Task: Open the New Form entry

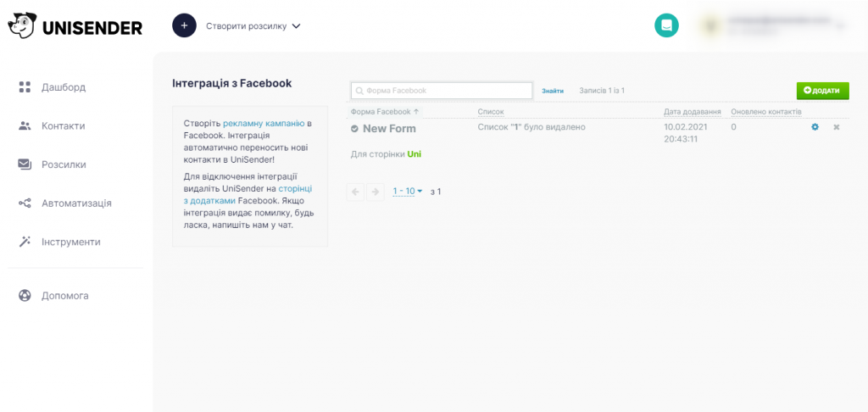Action: coord(389,129)
